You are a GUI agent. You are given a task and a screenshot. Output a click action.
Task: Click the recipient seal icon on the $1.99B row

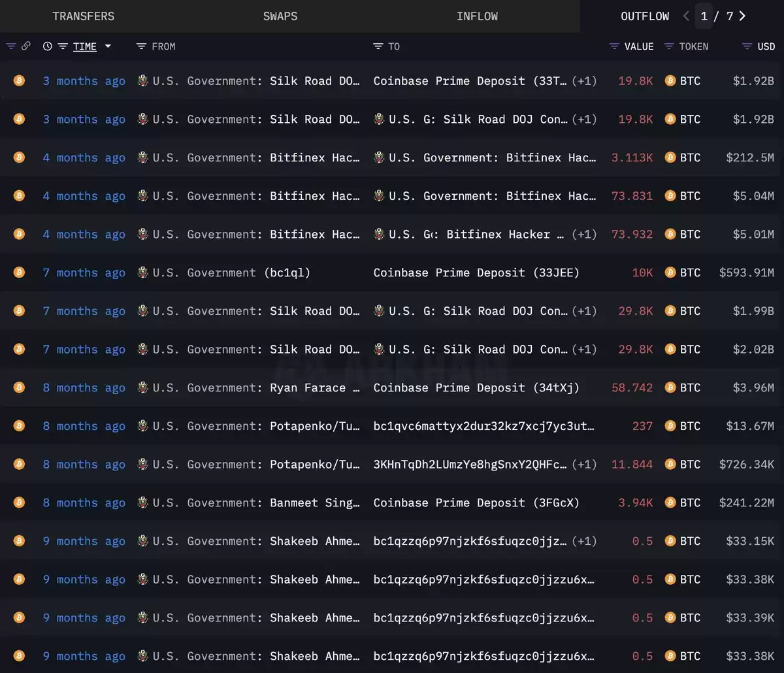pos(379,311)
